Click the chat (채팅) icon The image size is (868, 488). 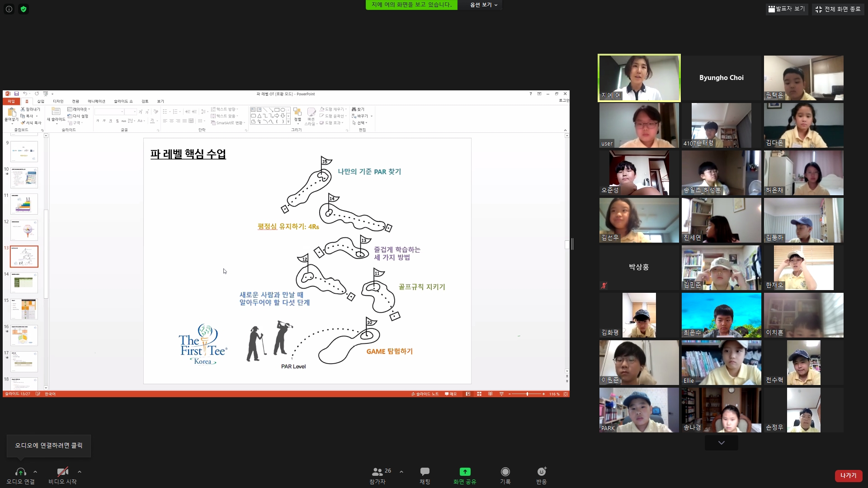(x=425, y=472)
